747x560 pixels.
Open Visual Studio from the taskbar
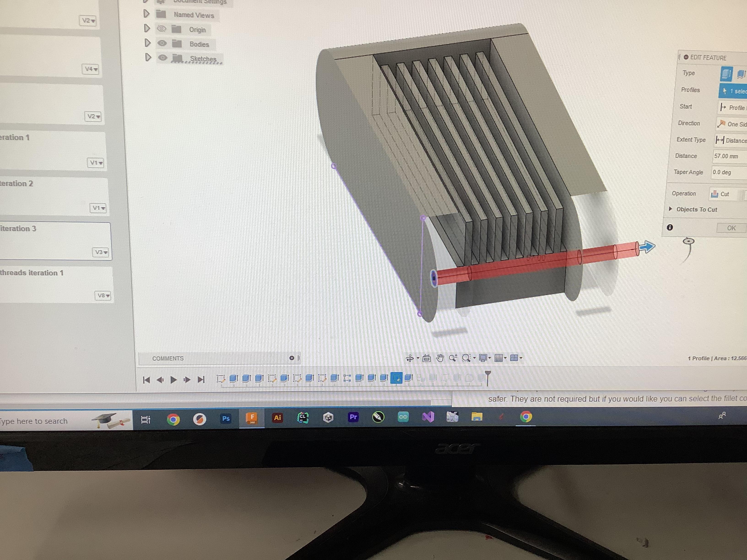428,417
